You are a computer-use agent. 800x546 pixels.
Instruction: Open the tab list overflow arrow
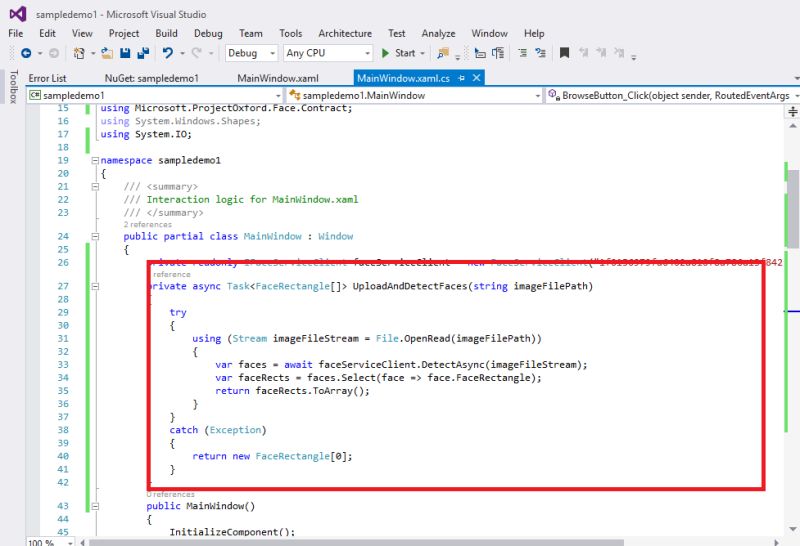click(796, 78)
